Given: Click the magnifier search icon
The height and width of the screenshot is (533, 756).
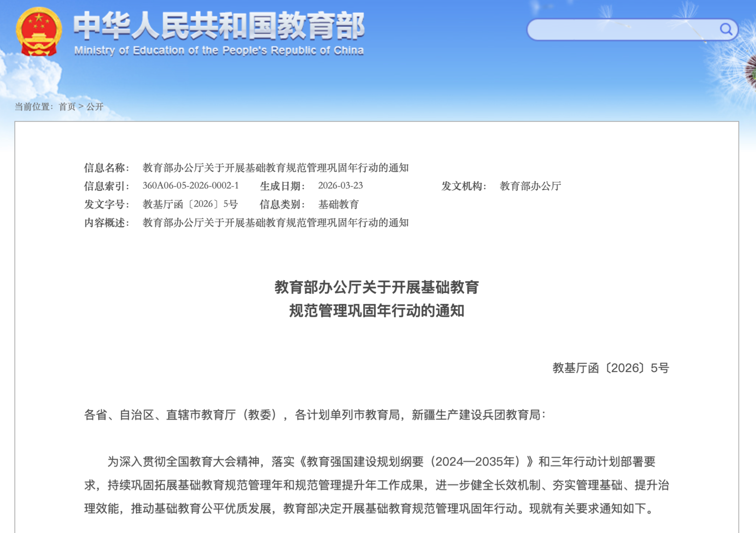Looking at the screenshot, I should click(x=725, y=29).
